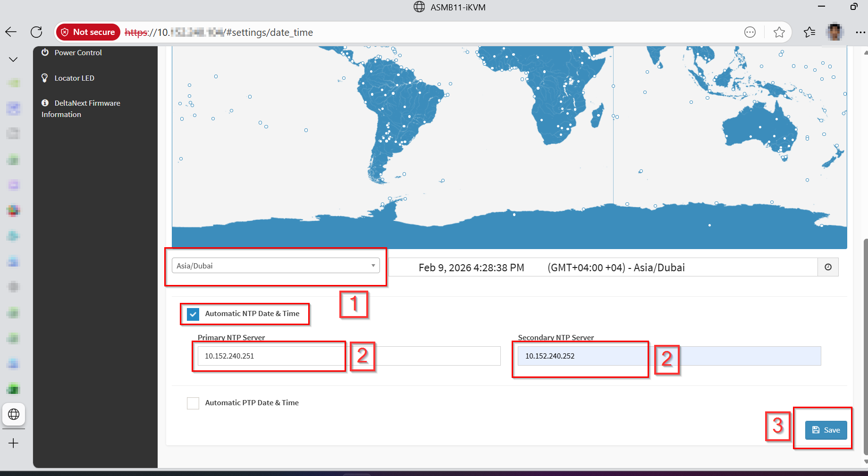Uncheck Automatic NTP Date & Time
The image size is (868, 476).
pos(193,314)
